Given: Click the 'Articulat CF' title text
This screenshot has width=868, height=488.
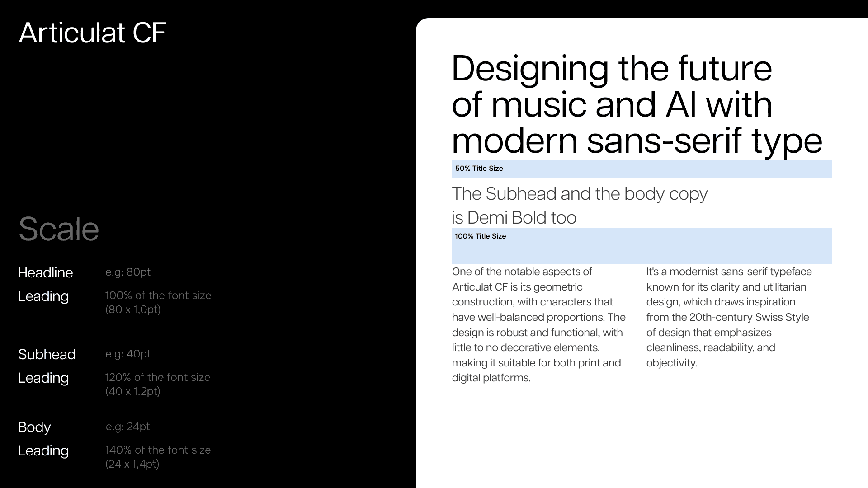Looking at the screenshot, I should click(x=92, y=33).
